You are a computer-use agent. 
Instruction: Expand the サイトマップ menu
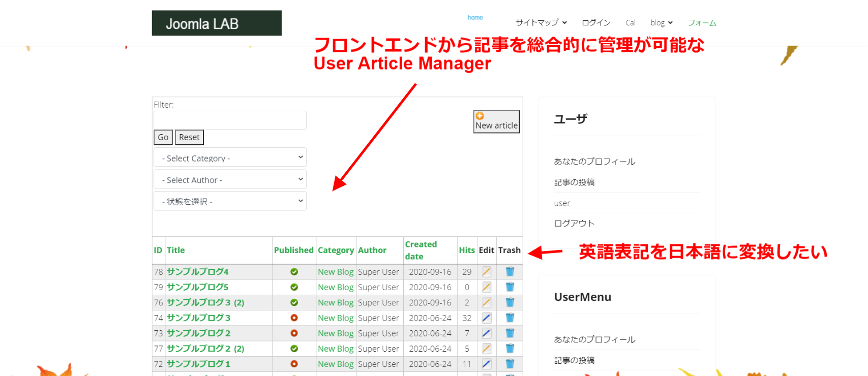point(541,22)
